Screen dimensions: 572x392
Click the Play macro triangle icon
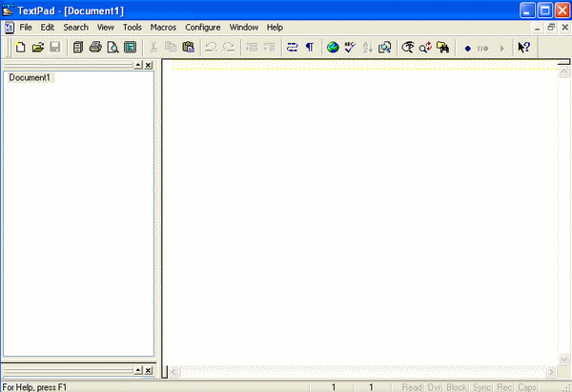coord(502,49)
